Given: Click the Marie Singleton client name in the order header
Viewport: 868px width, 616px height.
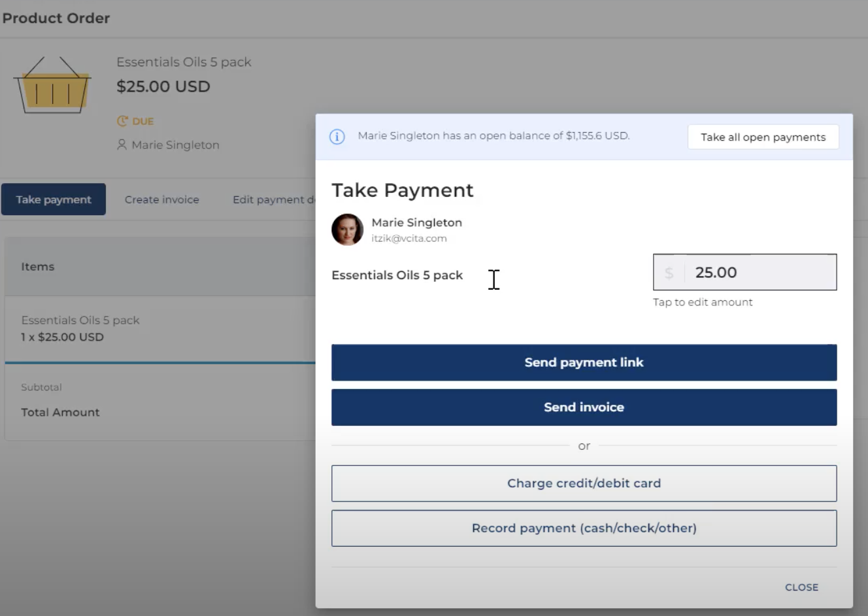Looking at the screenshot, I should [175, 145].
